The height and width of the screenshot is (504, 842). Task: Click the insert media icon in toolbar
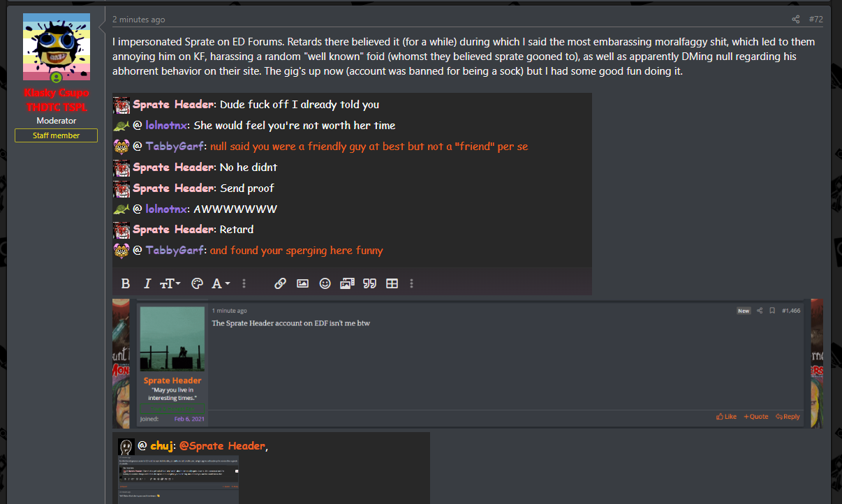point(347,283)
